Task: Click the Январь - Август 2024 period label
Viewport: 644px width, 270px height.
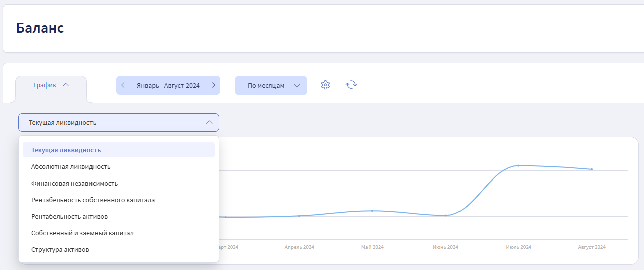Action: [x=168, y=85]
